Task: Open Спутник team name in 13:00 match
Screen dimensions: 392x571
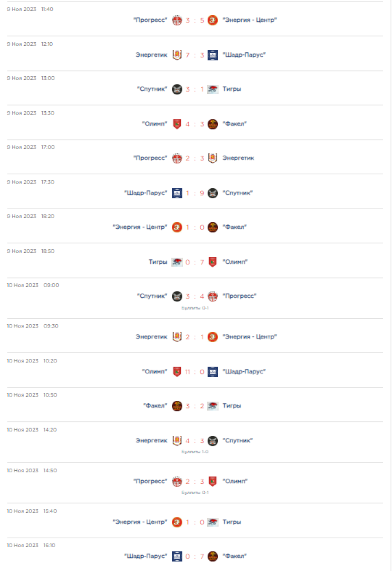Action: click(152, 89)
